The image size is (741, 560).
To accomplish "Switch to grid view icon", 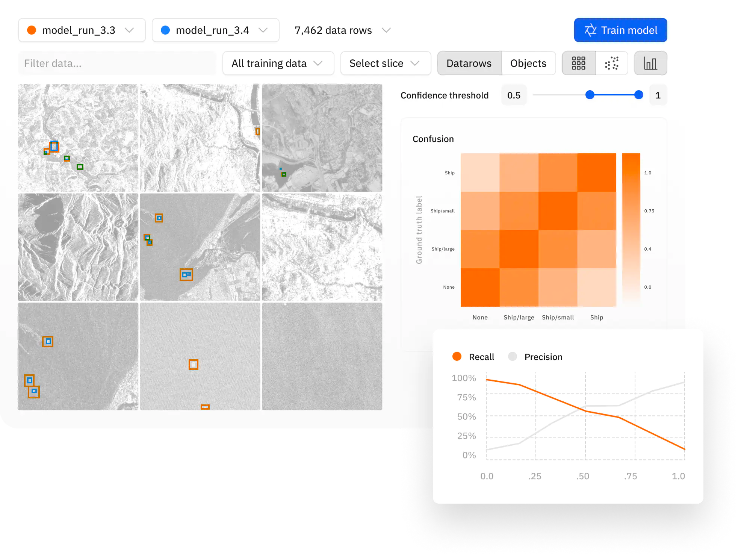I will pyautogui.click(x=578, y=63).
